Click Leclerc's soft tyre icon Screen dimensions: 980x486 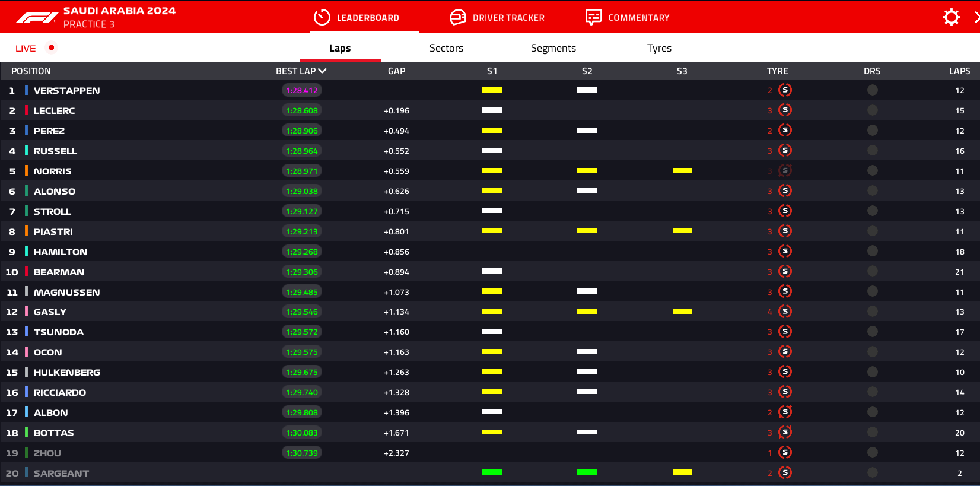pyautogui.click(x=785, y=110)
